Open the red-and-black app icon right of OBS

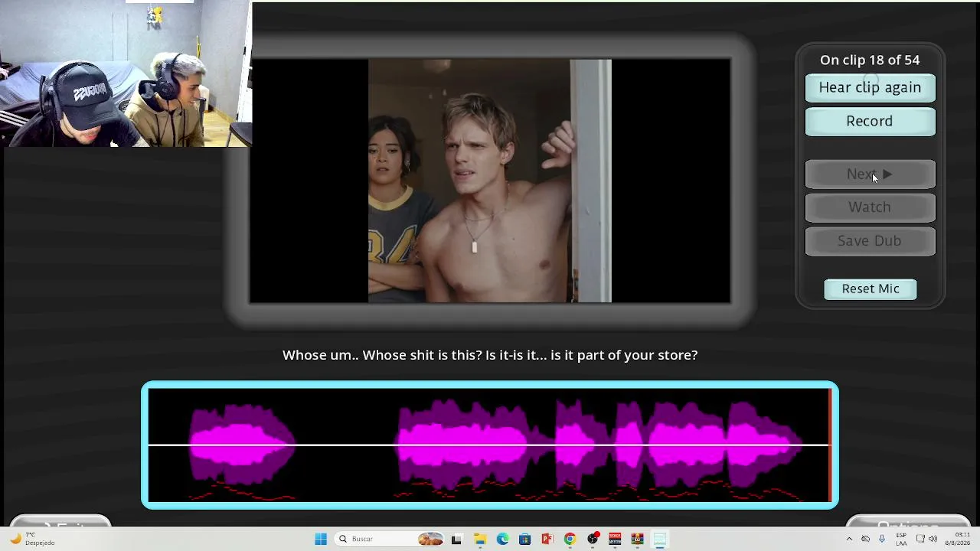point(615,540)
